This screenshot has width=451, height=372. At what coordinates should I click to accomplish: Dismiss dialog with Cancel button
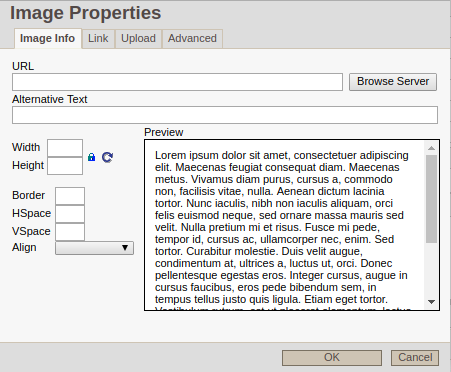[x=415, y=358]
